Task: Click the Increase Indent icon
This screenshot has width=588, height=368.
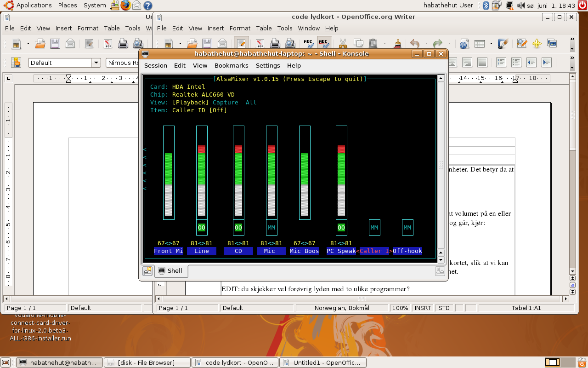Action: coord(546,62)
